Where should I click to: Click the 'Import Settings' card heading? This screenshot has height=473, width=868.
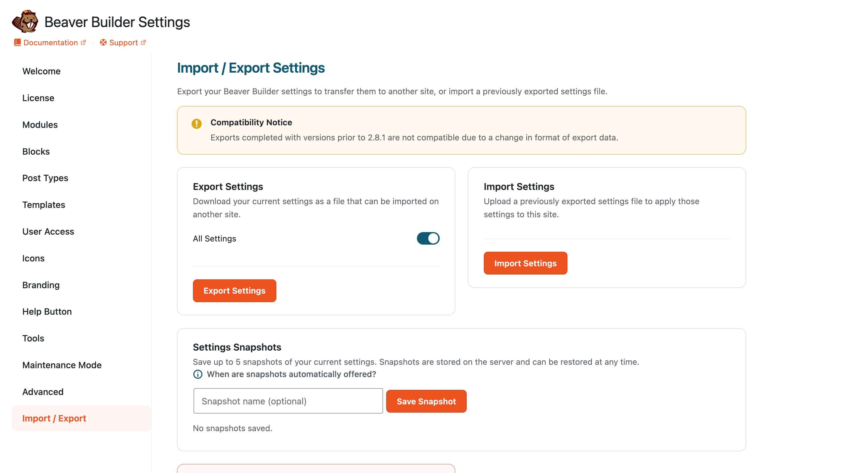[519, 187]
